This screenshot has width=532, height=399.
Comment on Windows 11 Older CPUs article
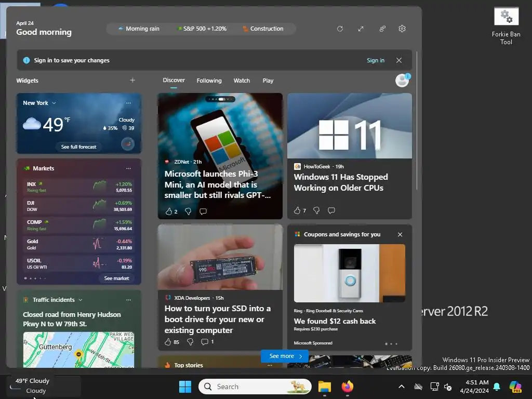331,210
